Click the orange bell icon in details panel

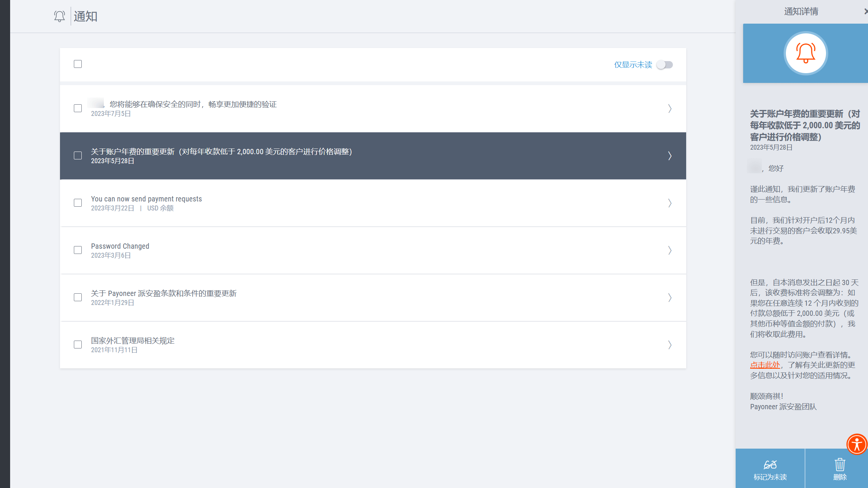pyautogui.click(x=805, y=53)
